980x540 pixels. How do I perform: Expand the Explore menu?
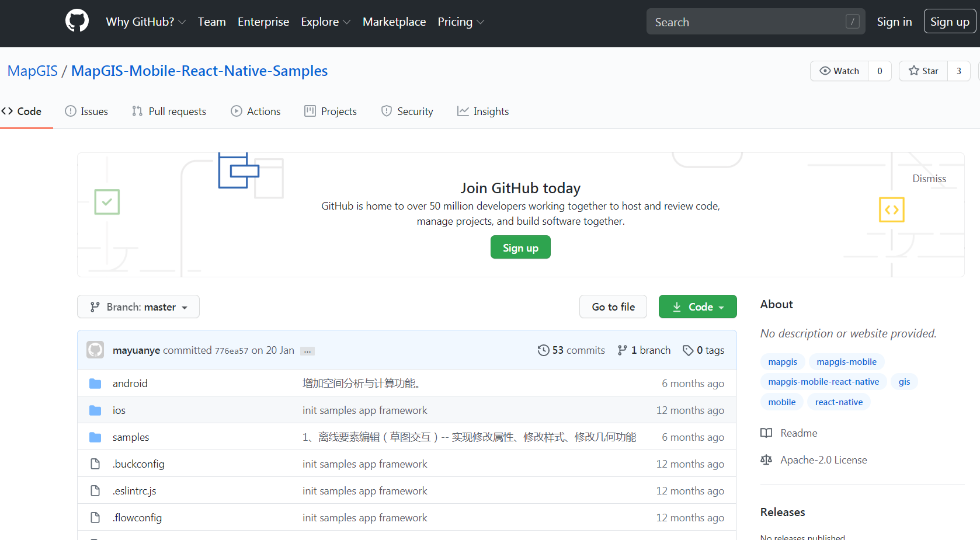[325, 22]
